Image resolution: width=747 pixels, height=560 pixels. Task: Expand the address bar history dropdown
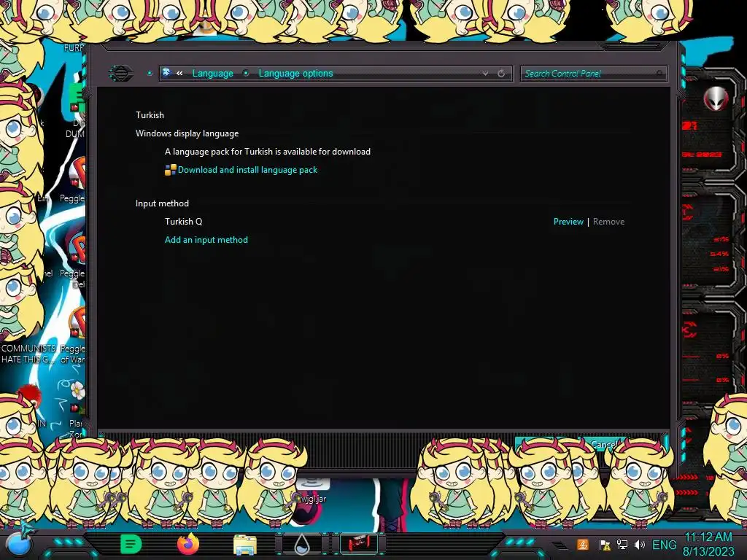click(x=485, y=74)
